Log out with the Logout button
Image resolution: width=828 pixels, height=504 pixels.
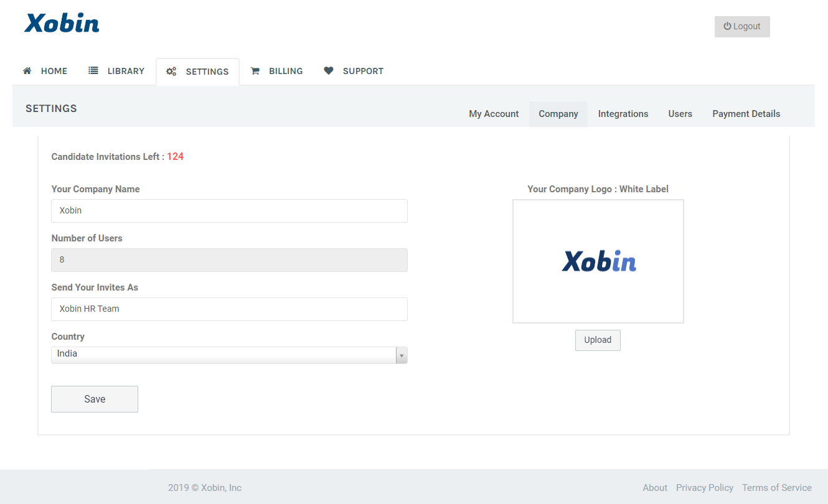click(x=742, y=27)
